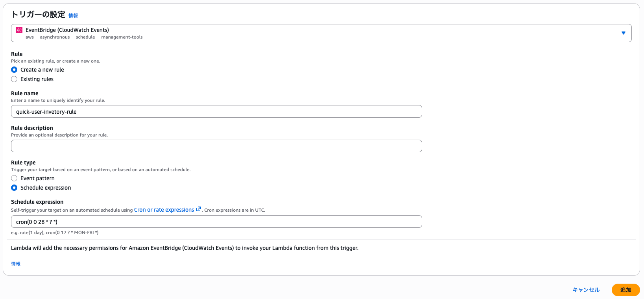This screenshot has width=644, height=299.
Task: Click 情報 link next to トリガーの設定
Action: tap(73, 16)
